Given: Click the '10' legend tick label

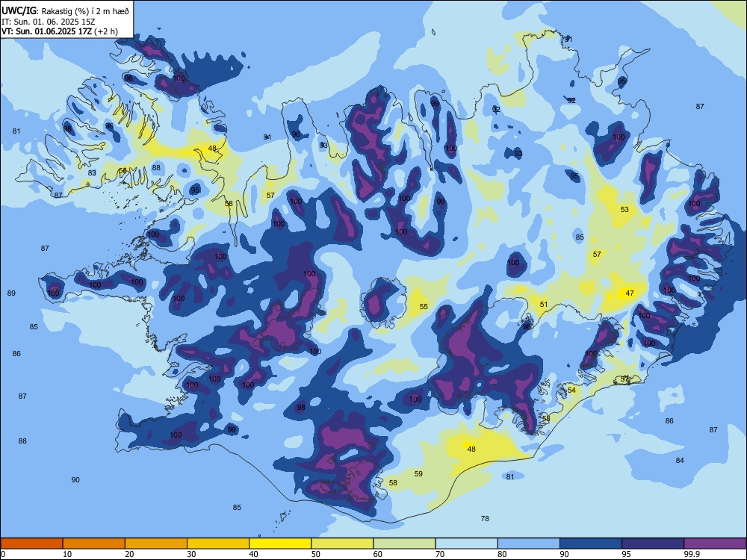Looking at the screenshot, I should (x=67, y=554).
